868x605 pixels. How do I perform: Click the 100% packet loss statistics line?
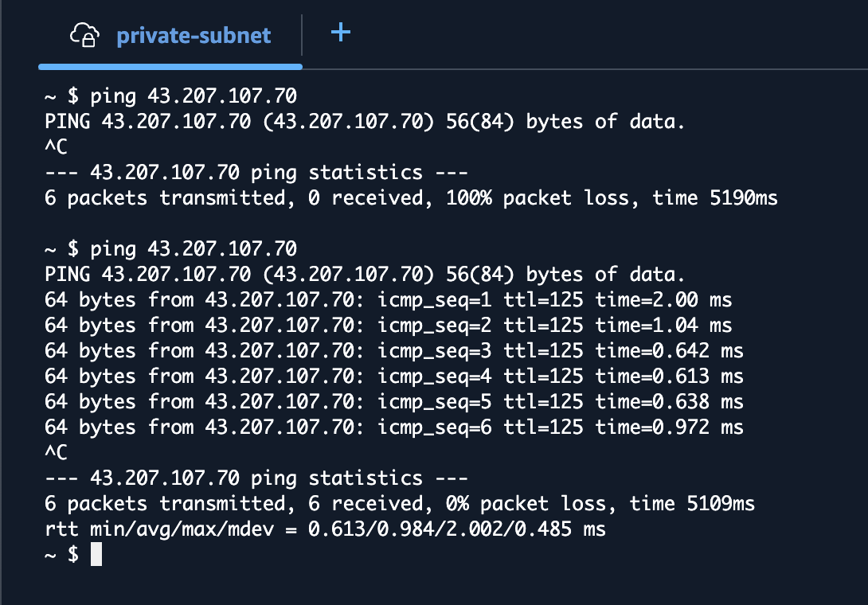411,198
